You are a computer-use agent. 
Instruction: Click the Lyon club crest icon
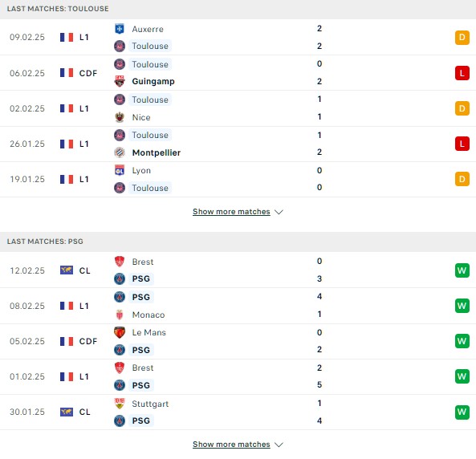coord(120,170)
